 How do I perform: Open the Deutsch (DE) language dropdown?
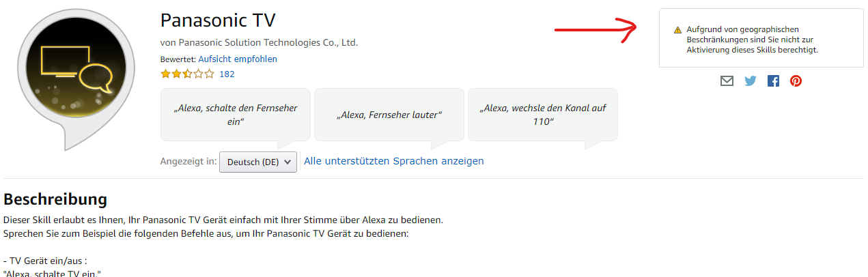pos(258,162)
